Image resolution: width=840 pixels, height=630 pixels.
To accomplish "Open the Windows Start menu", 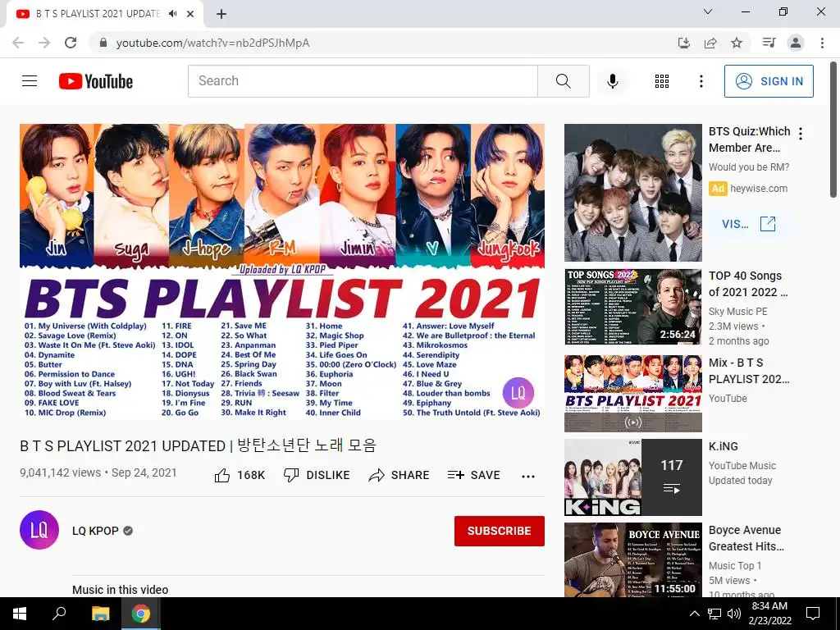I will tap(20, 614).
